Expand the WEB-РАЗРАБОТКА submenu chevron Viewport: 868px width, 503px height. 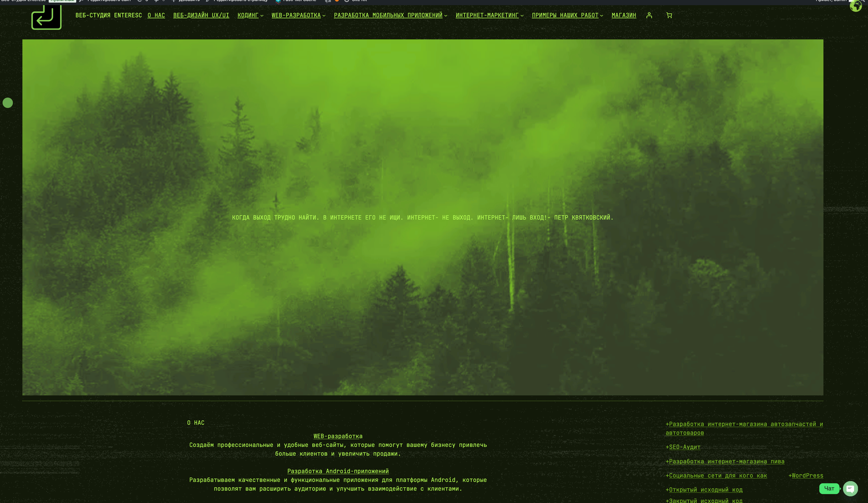pos(324,15)
